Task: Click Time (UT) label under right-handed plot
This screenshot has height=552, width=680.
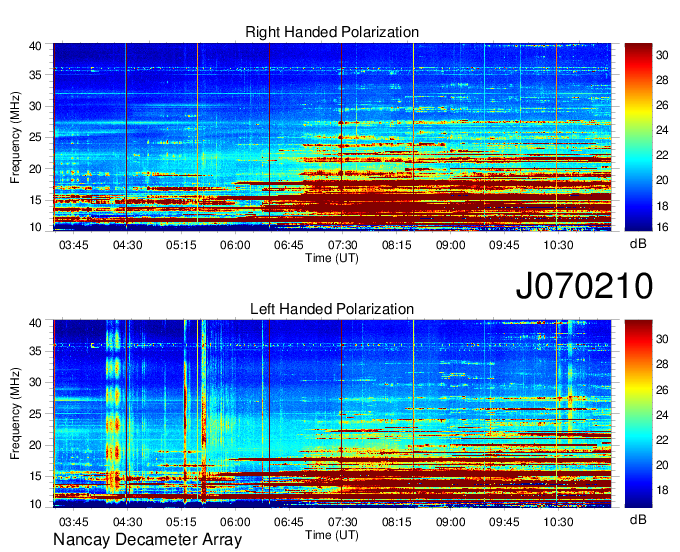Action: pyautogui.click(x=332, y=258)
